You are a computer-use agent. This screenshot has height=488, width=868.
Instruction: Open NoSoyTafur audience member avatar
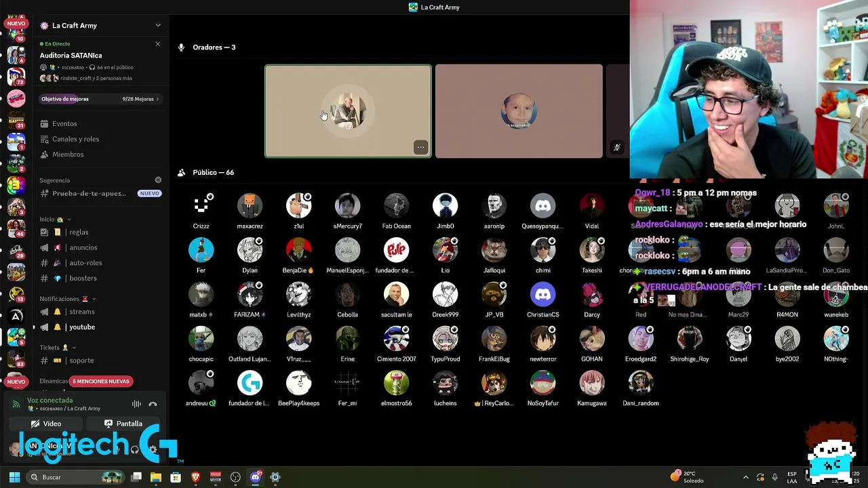542,383
